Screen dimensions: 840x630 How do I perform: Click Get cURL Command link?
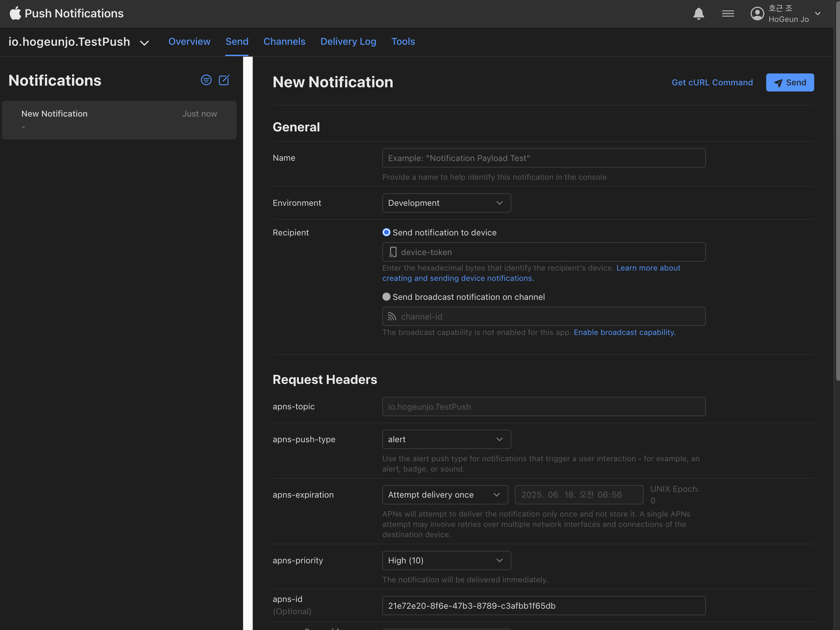click(x=712, y=82)
